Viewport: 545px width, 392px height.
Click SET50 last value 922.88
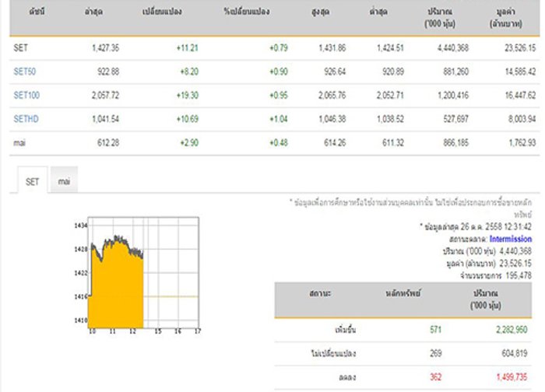108,72
